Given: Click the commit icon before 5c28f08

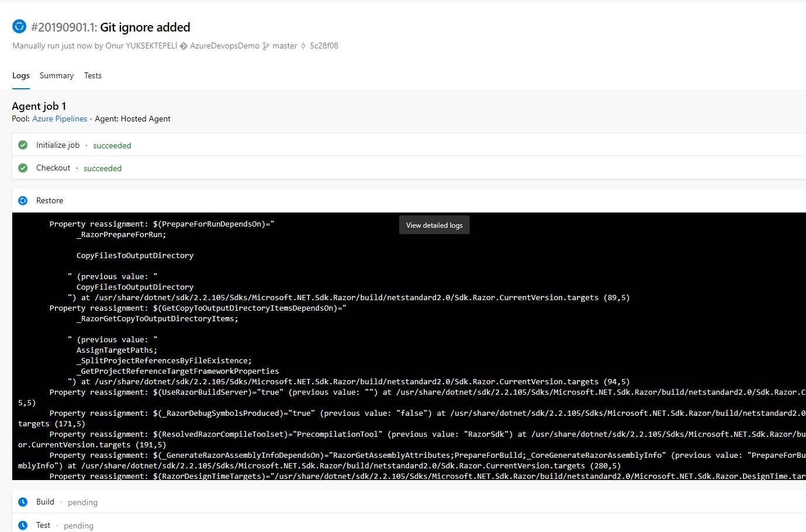Looking at the screenshot, I should (303, 46).
